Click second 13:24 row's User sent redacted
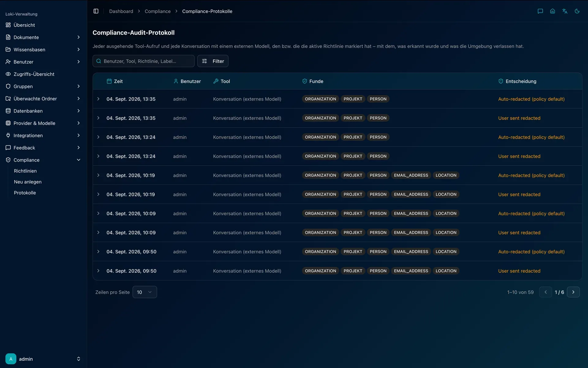This screenshot has height=368, width=588. tap(519, 156)
